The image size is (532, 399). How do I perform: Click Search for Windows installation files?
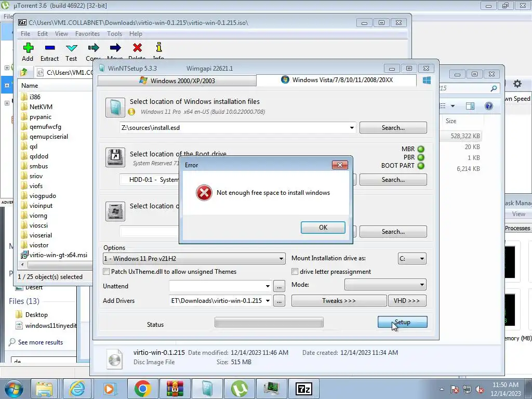click(x=393, y=128)
